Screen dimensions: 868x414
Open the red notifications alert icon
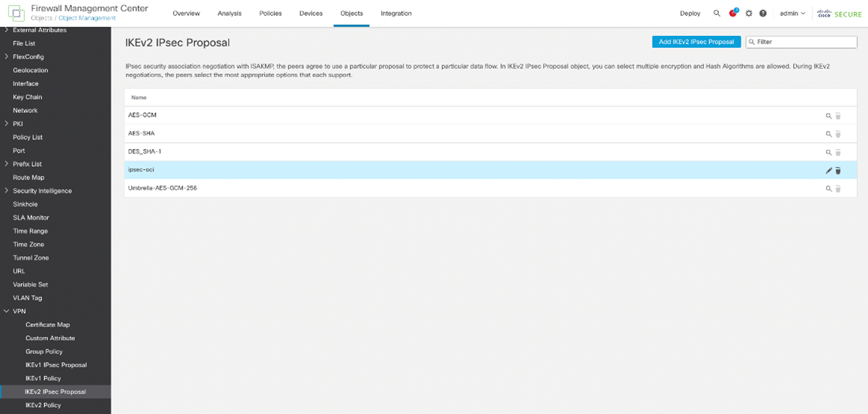(x=733, y=13)
